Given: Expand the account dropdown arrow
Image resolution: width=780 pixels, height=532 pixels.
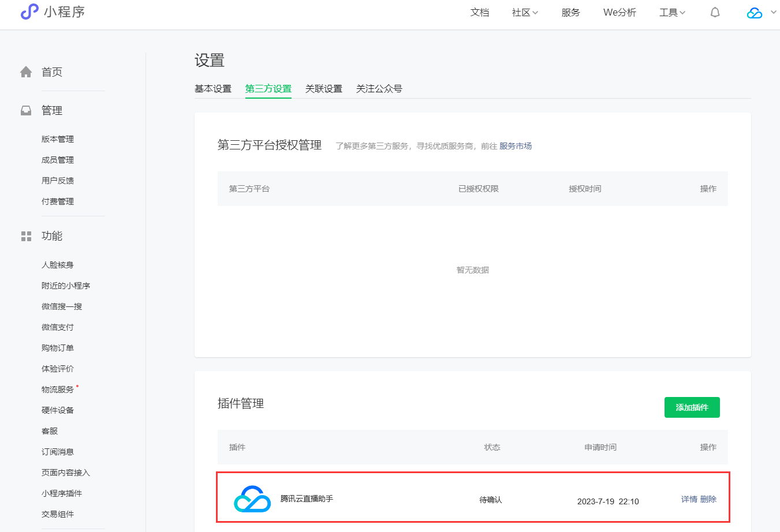Looking at the screenshot, I should click(x=774, y=12).
